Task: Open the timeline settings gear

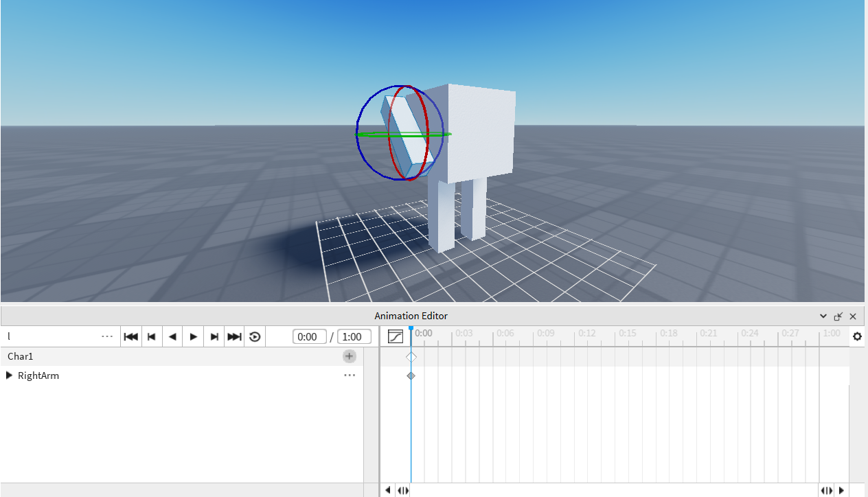Action: pyautogui.click(x=857, y=336)
